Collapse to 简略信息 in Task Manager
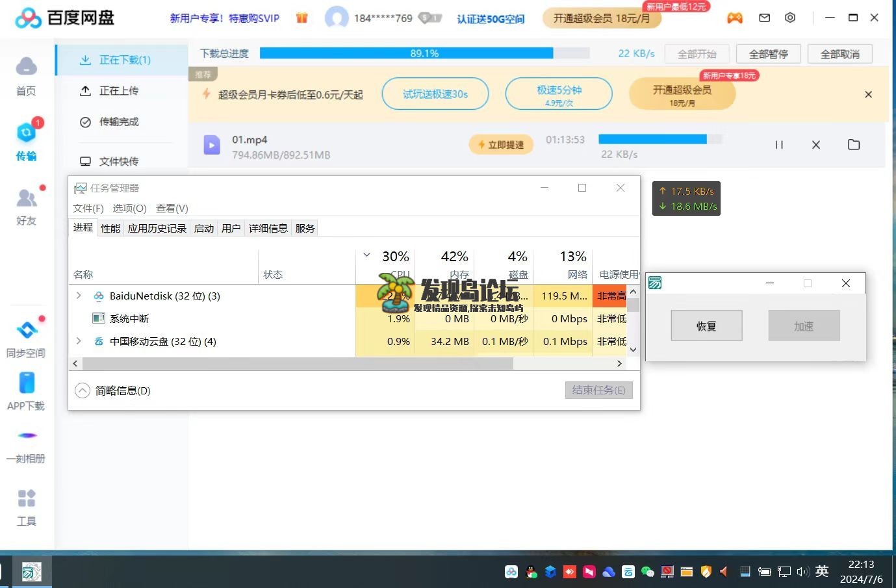The height and width of the screenshot is (588, 896). click(x=112, y=390)
